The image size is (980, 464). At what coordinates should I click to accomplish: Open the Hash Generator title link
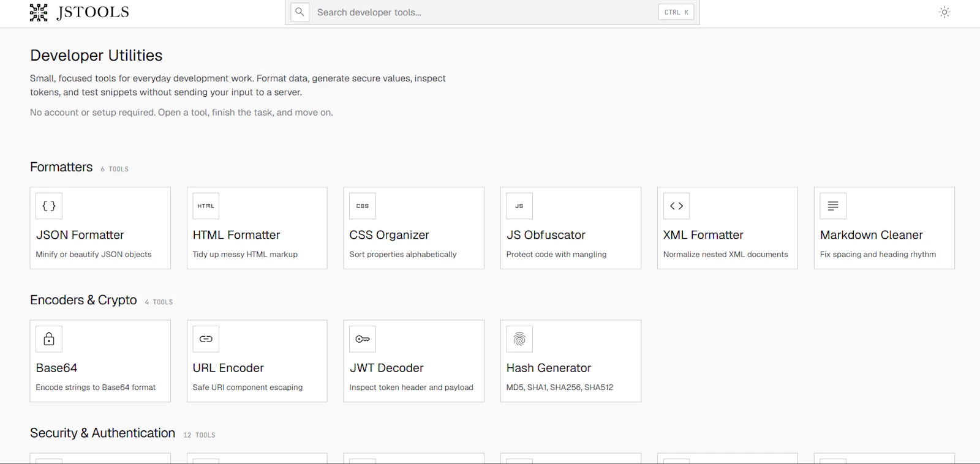549,368
